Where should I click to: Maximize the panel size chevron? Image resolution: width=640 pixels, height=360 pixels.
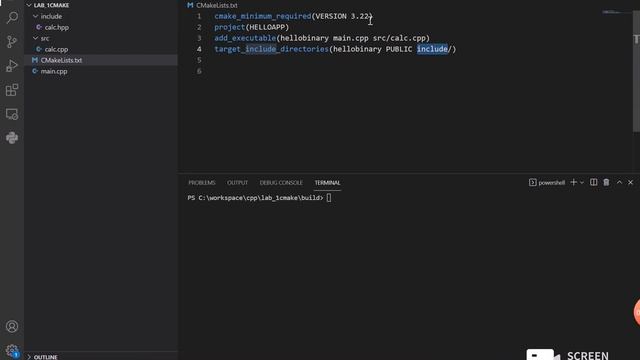619,182
